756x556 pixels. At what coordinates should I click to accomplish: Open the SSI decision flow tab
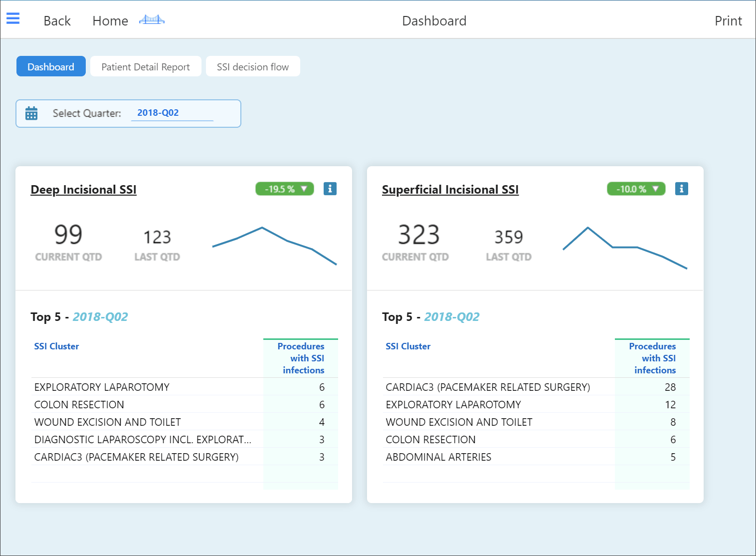pos(253,66)
